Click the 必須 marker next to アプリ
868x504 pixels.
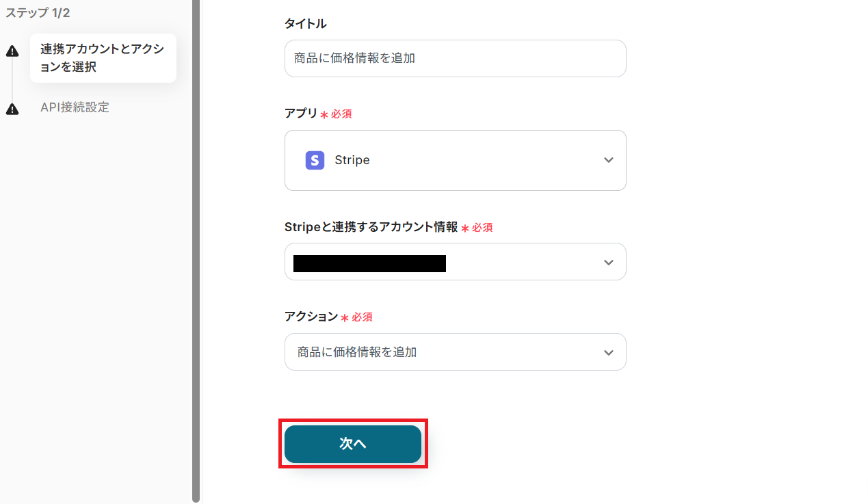(341, 114)
